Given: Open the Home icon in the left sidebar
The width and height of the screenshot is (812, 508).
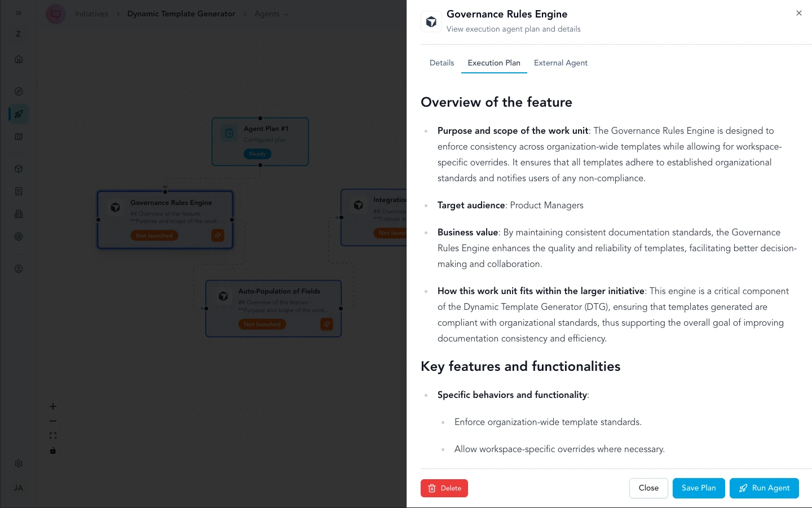Looking at the screenshot, I should [x=19, y=59].
